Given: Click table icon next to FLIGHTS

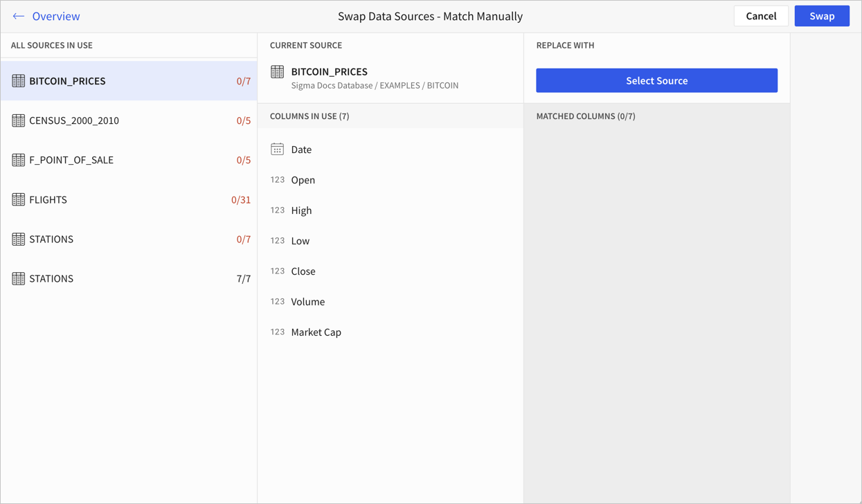Looking at the screenshot, I should click(19, 199).
